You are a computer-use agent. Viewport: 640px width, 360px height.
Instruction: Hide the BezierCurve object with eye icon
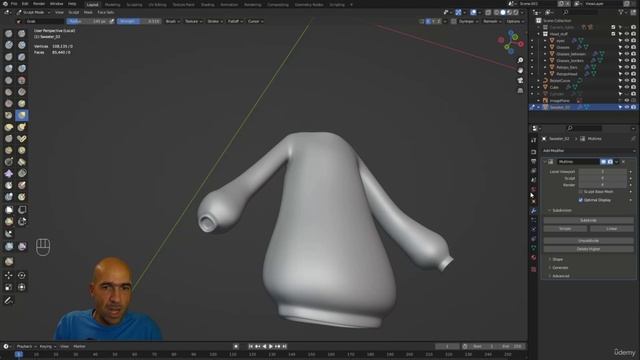pos(627,81)
